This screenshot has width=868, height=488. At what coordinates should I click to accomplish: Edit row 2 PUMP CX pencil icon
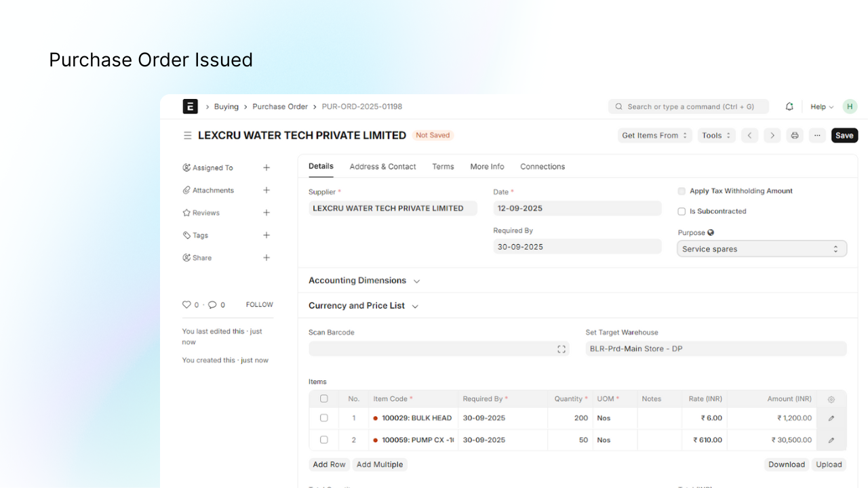831,440
